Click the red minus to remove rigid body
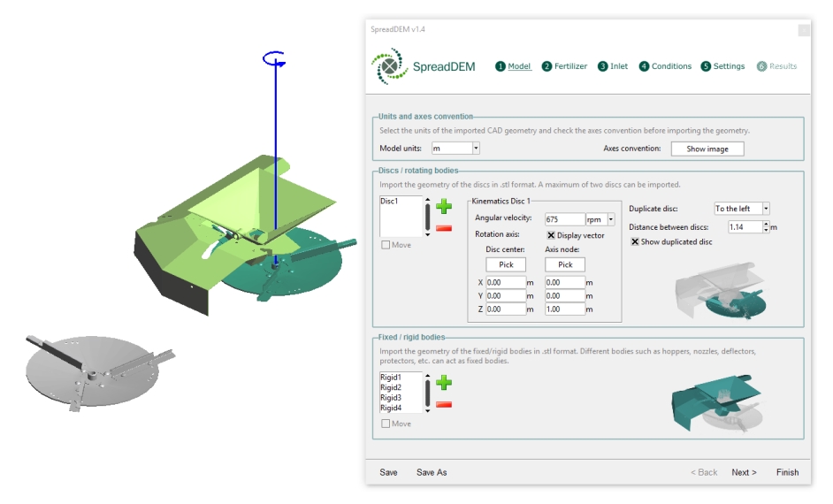The width and height of the screenshot is (833, 504). [444, 404]
